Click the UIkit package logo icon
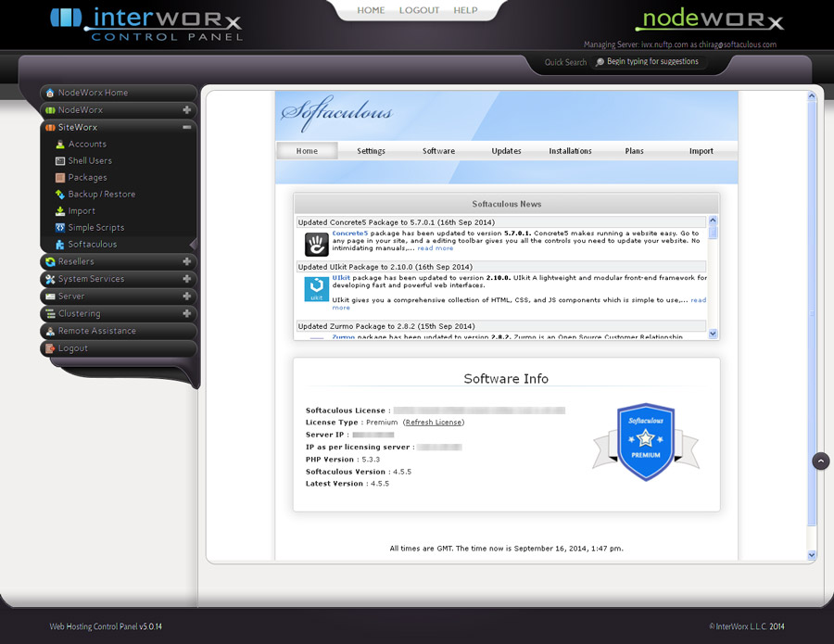The image size is (834, 644). tap(317, 289)
